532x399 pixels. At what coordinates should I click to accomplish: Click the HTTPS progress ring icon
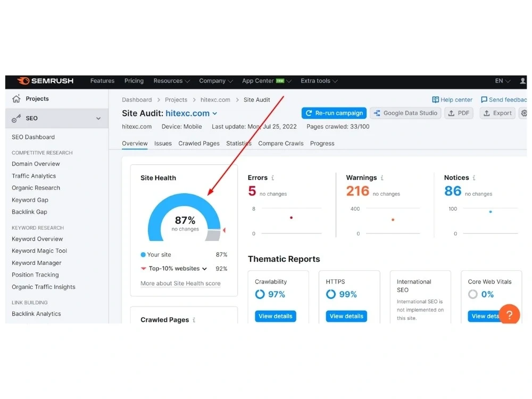(331, 294)
